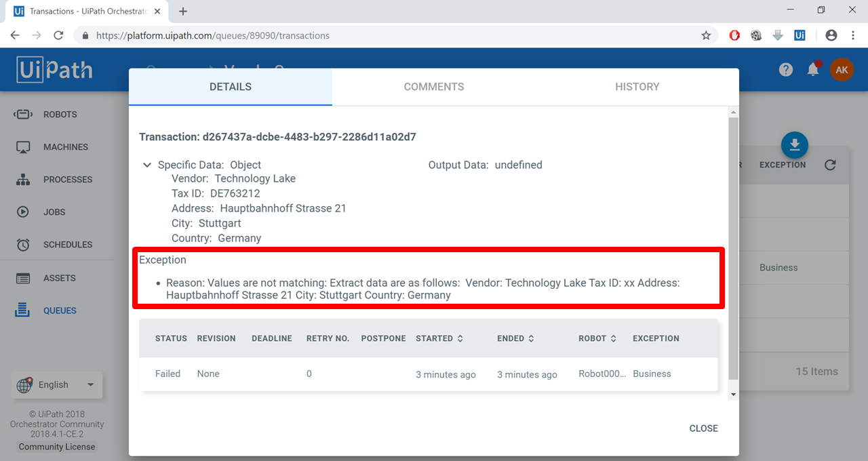Open the Queues stack icon
The image size is (868, 461).
click(23, 310)
